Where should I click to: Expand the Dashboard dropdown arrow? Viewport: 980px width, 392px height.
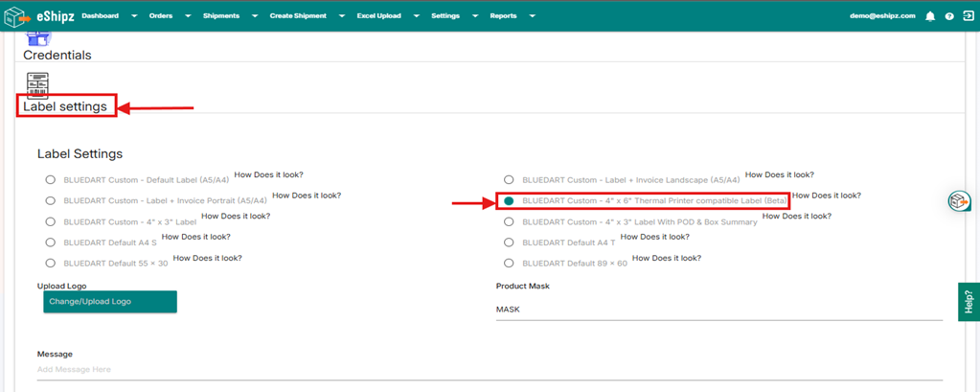pyautogui.click(x=134, y=16)
